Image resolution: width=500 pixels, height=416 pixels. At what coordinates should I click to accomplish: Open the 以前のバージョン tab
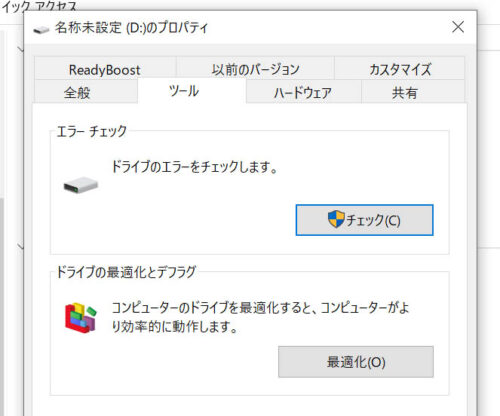coord(255,68)
